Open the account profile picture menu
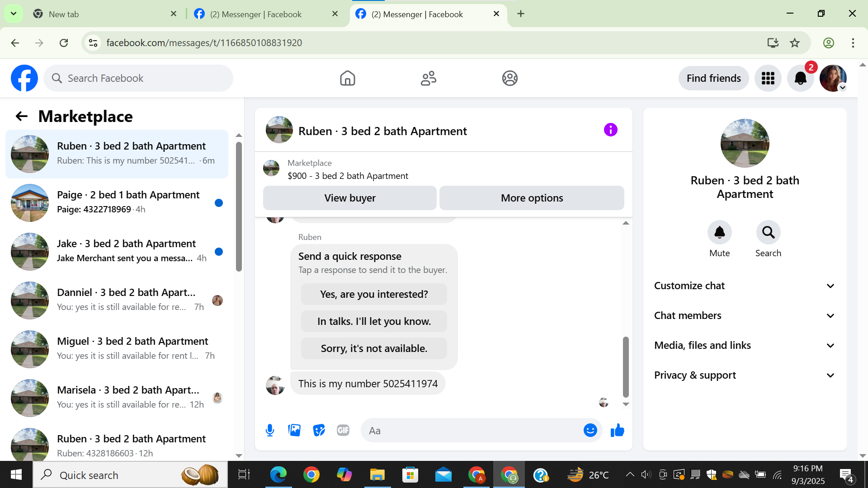The image size is (868, 488). coord(833,78)
